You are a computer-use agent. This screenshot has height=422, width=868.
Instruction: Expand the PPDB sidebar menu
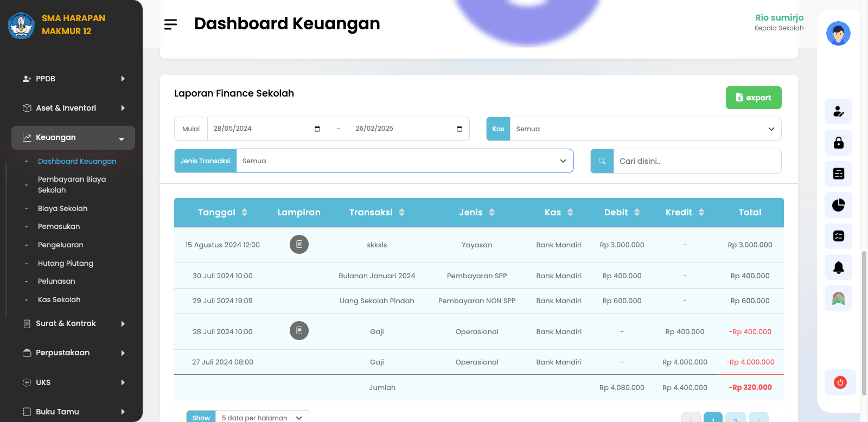click(x=73, y=79)
